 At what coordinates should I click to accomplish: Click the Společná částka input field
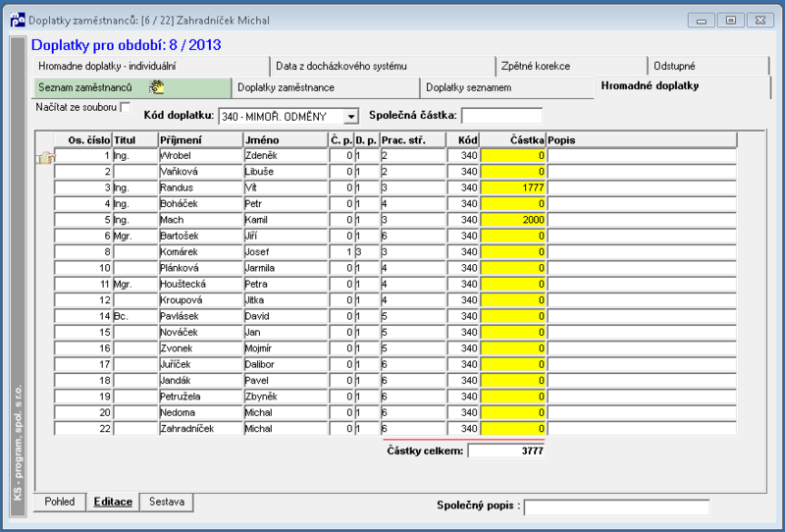point(501,116)
